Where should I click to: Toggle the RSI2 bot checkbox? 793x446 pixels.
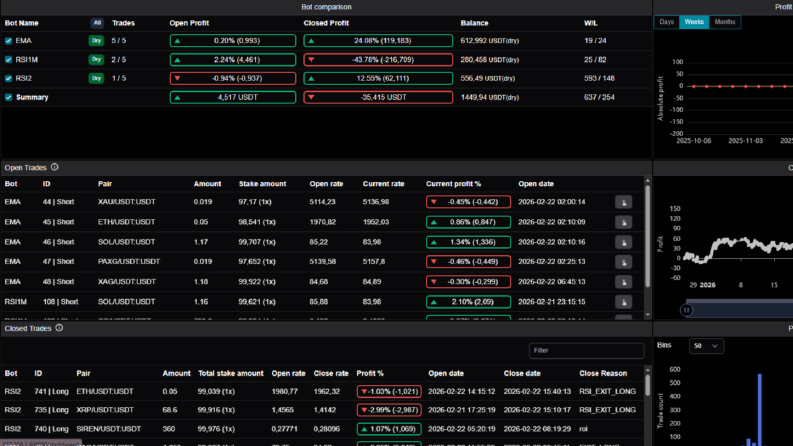point(9,78)
